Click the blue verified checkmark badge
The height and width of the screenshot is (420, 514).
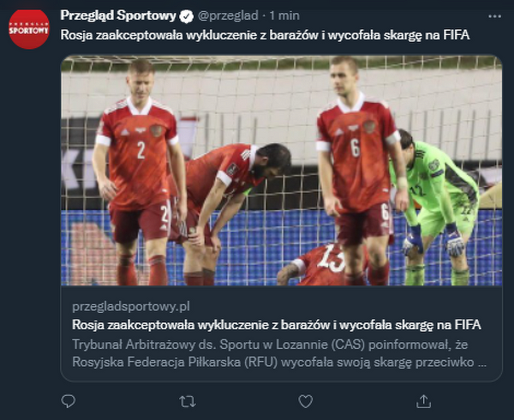point(186,16)
